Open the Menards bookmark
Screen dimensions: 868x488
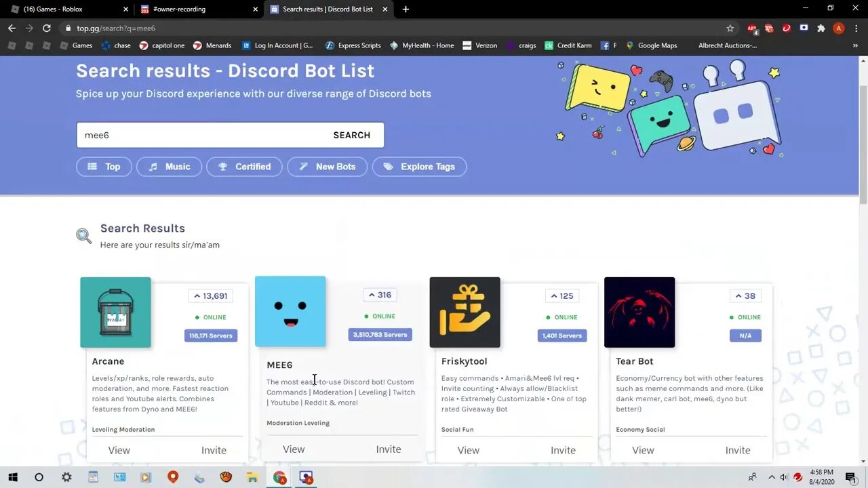[x=212, y=45]
